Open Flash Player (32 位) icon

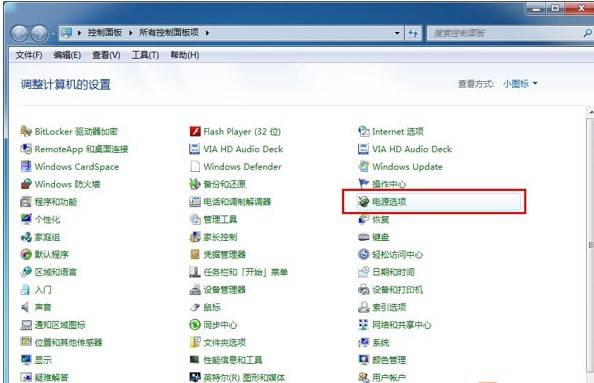[195, 131]
